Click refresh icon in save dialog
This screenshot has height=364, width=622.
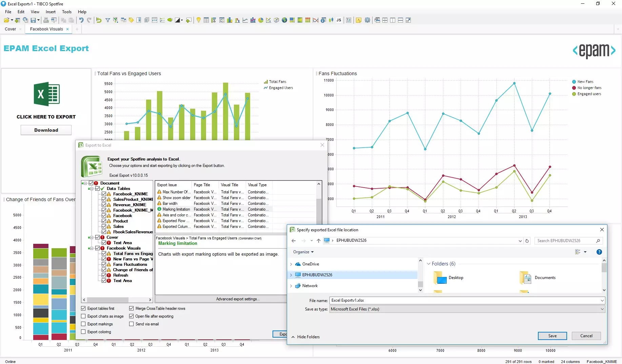coord(527,241)
